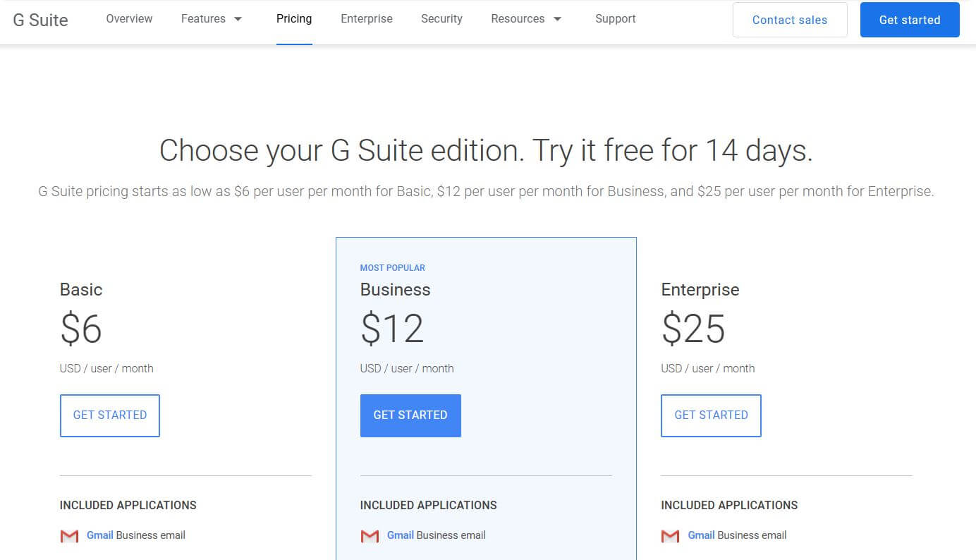Click the Gmail icon under Basic plan
This screenshot has height=560, width=976.
coord(68,536)
